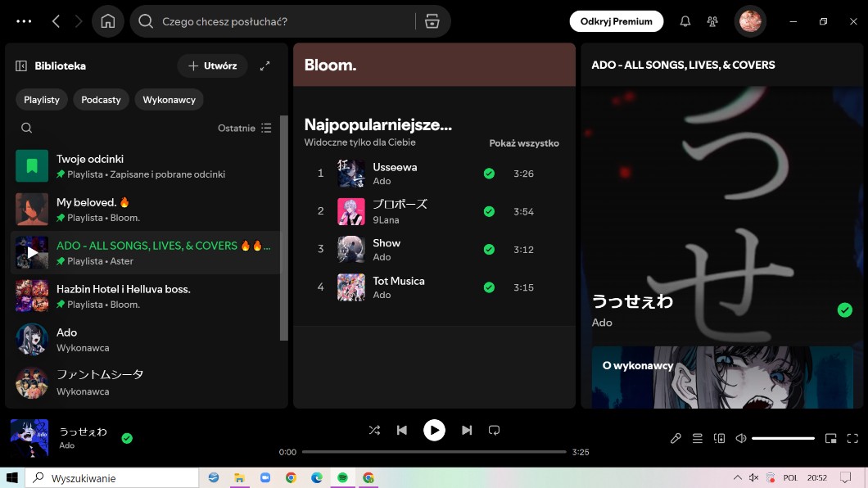Screen dimensions: 868x488
Task: Open the Ostatnie sort dropdown
Action: click(x=244, y=128)
